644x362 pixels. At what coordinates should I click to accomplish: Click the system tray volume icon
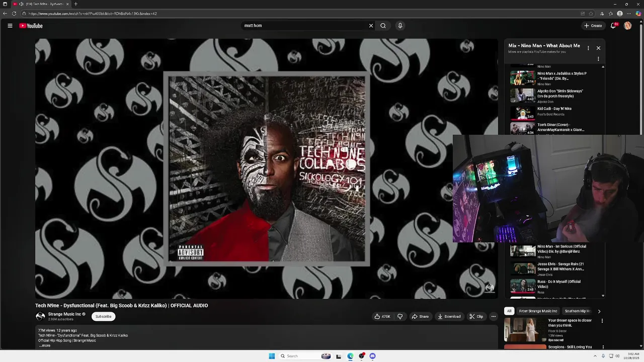[x=617, y=356]
